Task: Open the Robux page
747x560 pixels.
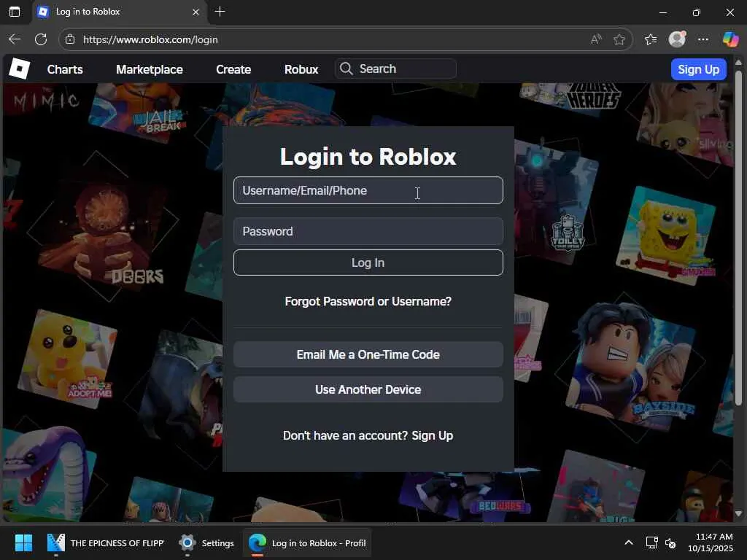Action: 301,69
